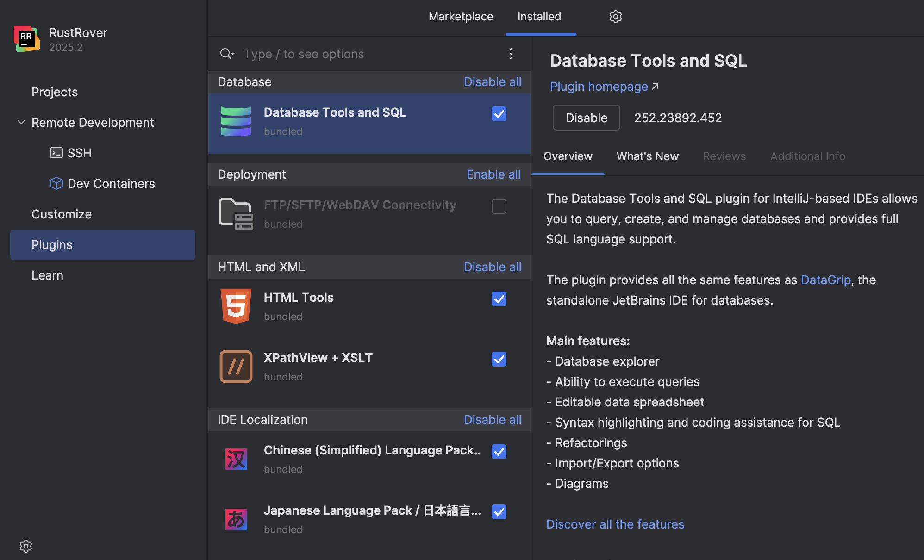This screenshot has width=924, height=560.
Task: Click the Database Tools and SQL icon
Action: point(236,121)
